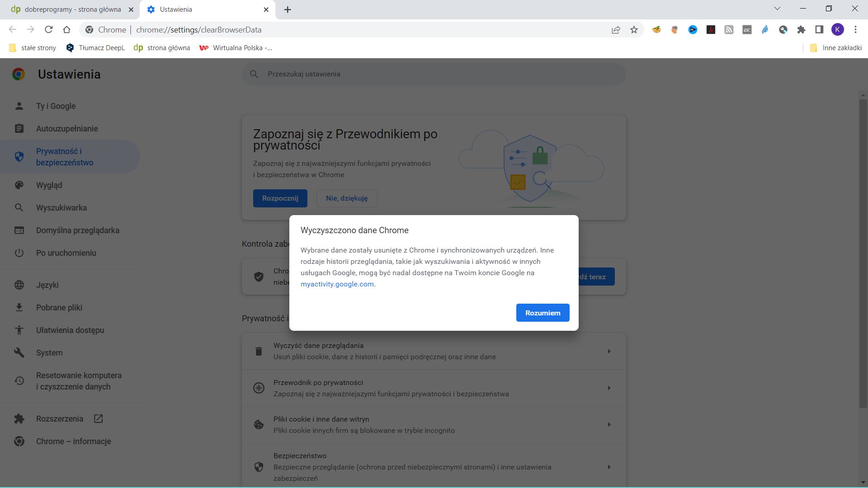This screenshot has height=488, width=868.
Task: Select the Prywatność i bezpieczeństwo shield icon
Action: (x=19, y=156)
